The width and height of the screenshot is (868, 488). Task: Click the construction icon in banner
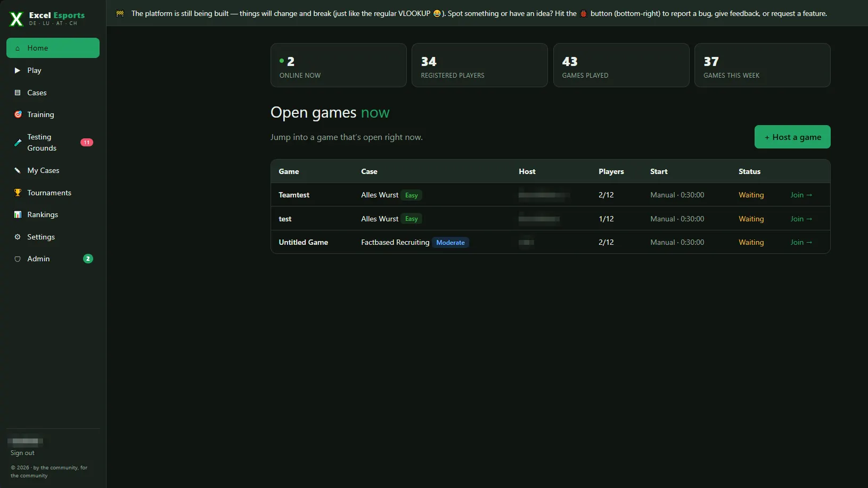[x=120, y=14]
